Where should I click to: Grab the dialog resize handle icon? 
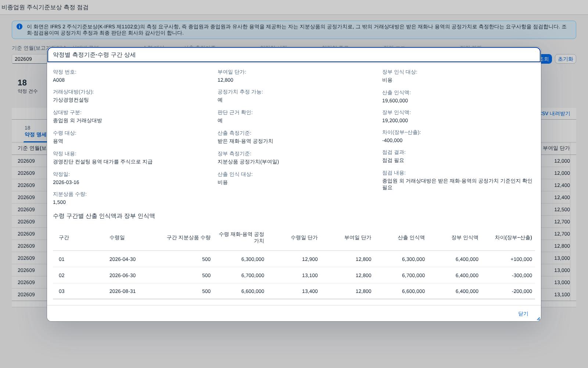click(538, 319)
